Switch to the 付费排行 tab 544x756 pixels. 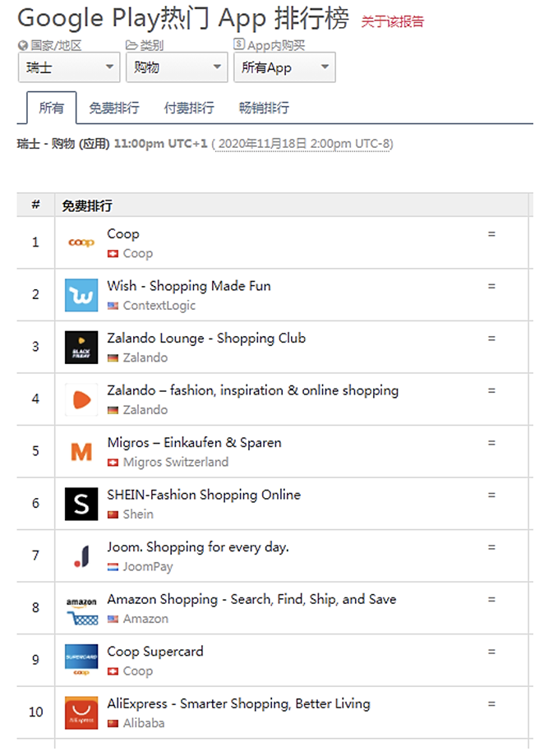(189, 108)
